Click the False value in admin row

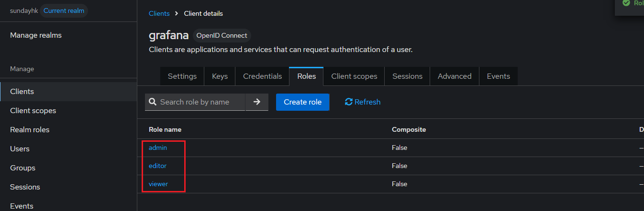(400, 148)
